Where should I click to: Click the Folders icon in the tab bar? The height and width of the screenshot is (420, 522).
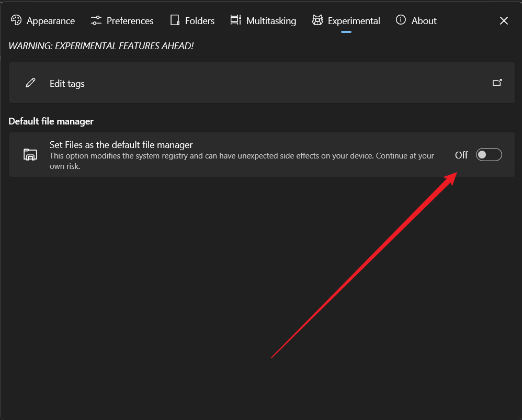tap(174, 20)
